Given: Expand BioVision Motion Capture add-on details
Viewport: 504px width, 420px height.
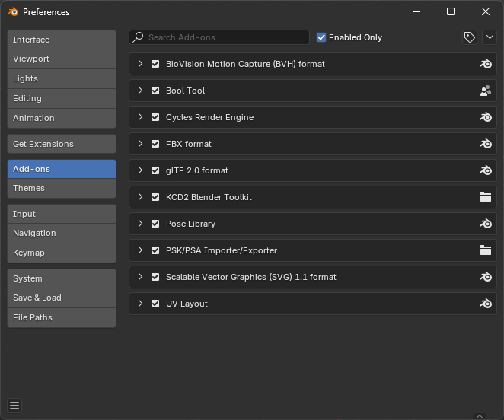Looking at the screenshot, I should coord(140,64).
